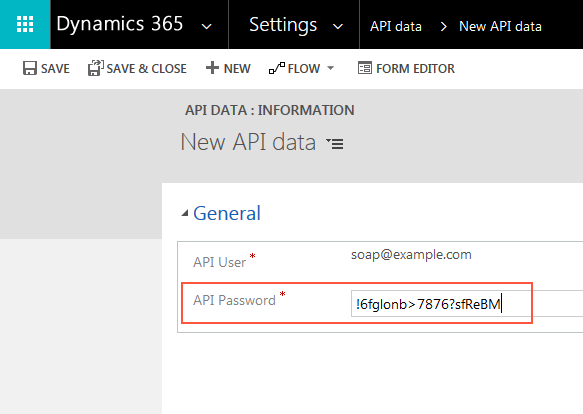Open the app launcher waffle grid

coord(25,24)
